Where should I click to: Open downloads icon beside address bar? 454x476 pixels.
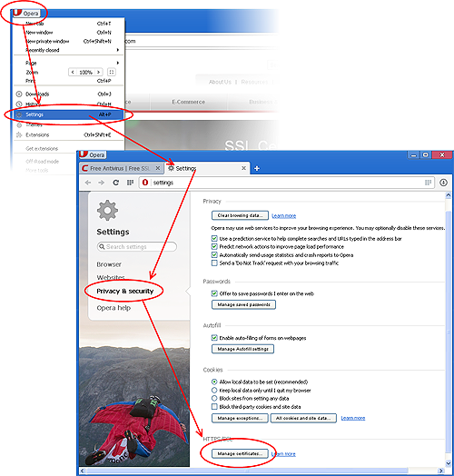443,183
